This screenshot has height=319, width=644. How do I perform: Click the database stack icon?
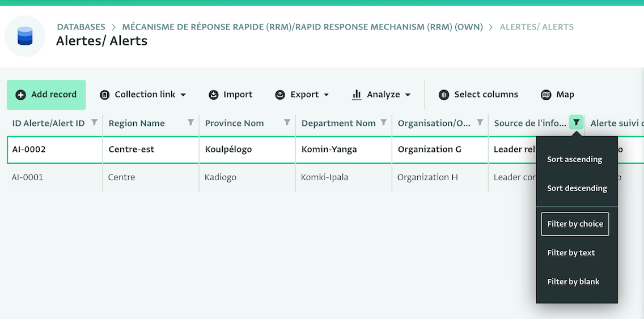(x=25, y=36)
